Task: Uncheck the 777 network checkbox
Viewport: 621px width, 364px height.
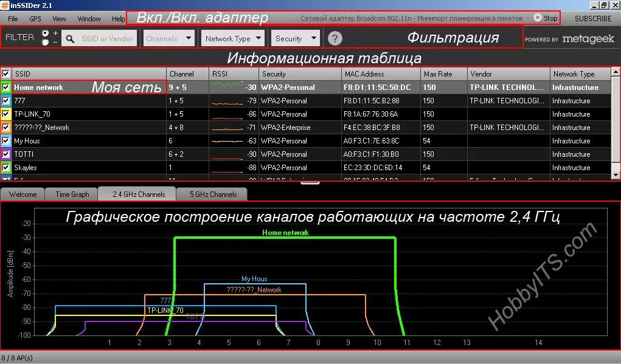Action: [5, 101]
